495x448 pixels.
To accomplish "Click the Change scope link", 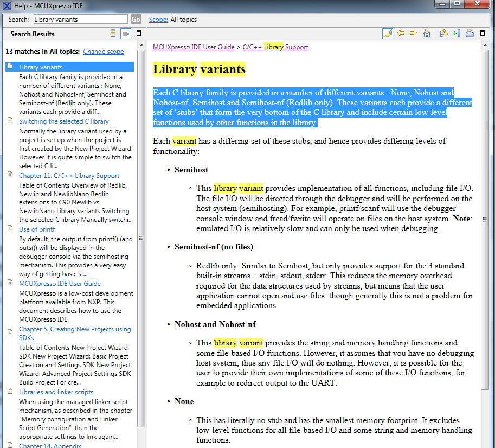I will point(104,52).
